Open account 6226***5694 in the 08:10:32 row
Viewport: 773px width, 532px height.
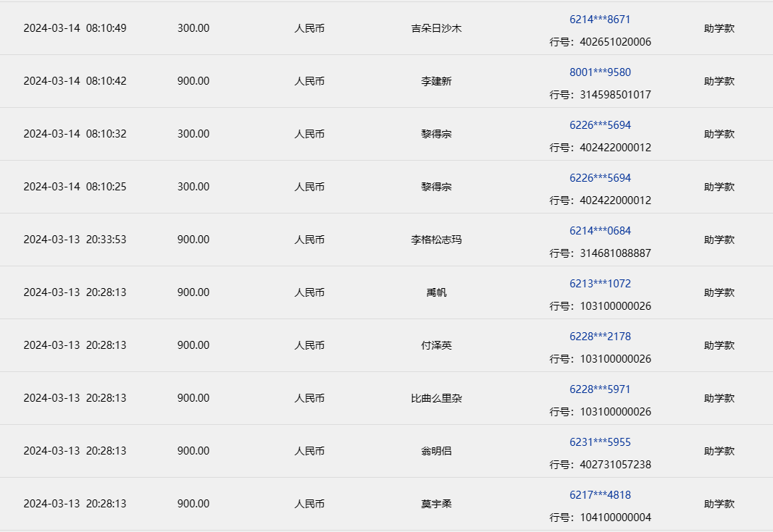click(600, 125)
